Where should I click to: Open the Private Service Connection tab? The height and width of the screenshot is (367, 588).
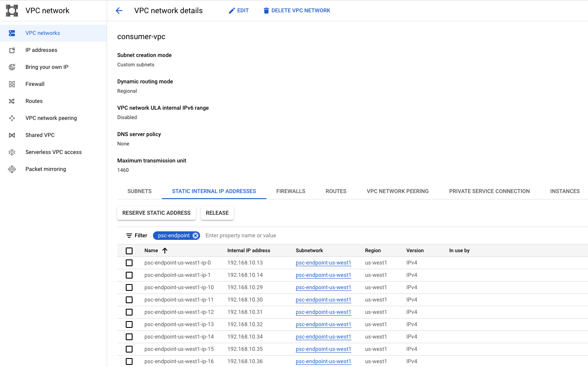point(489,191)
